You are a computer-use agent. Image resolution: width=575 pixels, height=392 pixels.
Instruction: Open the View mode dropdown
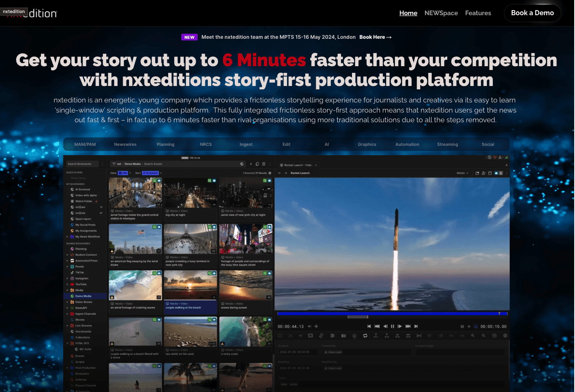pyautogui.click(x=124, y=173)
